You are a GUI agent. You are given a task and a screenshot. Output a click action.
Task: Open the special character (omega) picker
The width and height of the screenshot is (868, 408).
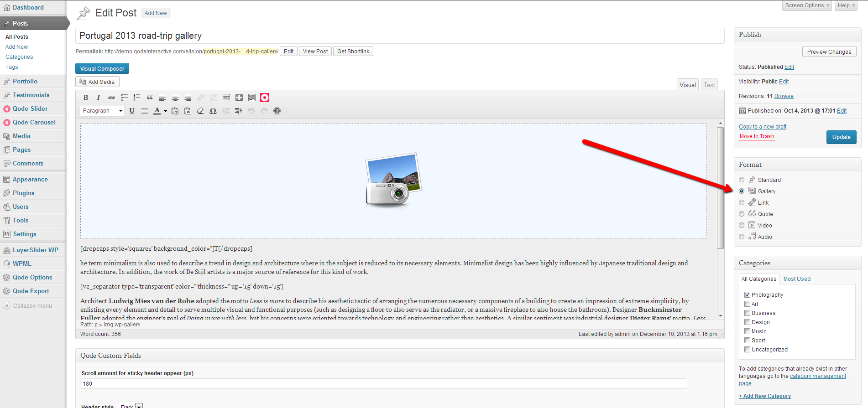[x=213, y=111]
